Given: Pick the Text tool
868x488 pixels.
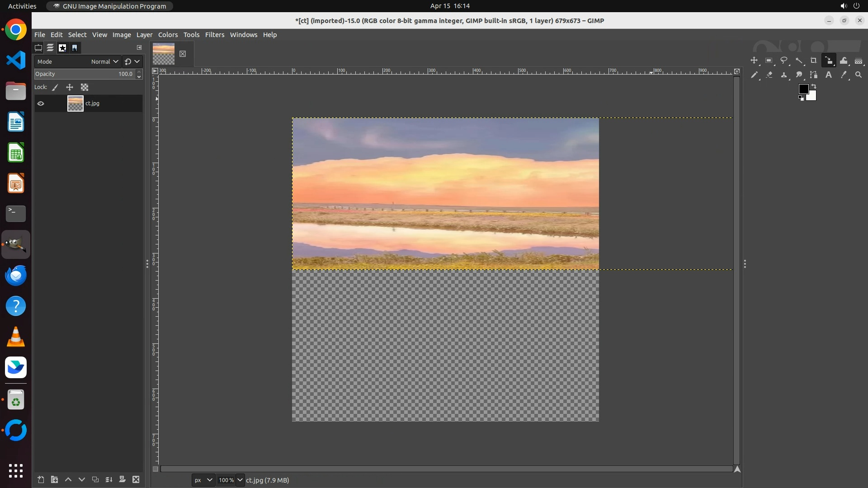Looking at the screenshot, I should (828, 75).
